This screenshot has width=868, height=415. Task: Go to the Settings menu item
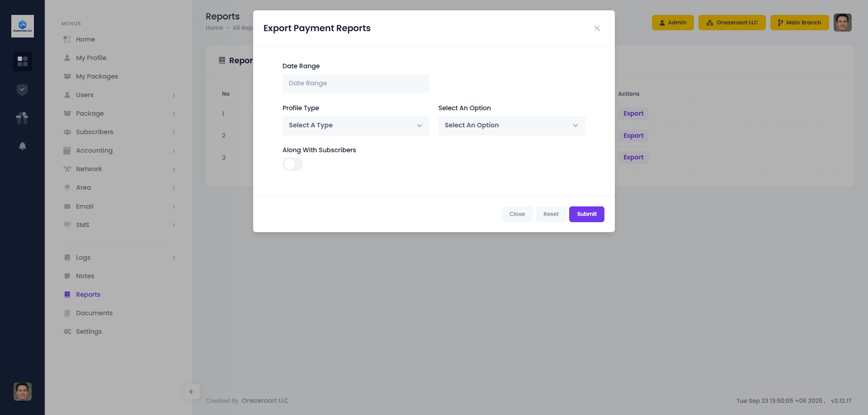pos(89,331)
